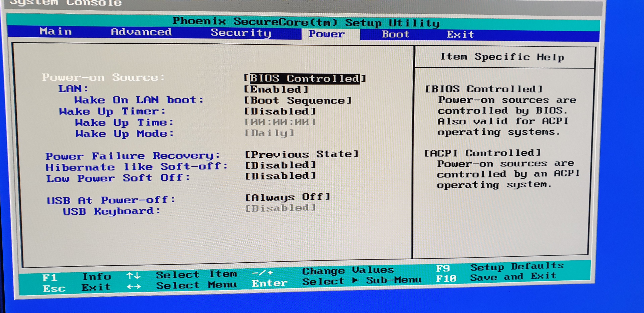Open the Main menu tab
644x313 pixels.
(x=56, y=32)
